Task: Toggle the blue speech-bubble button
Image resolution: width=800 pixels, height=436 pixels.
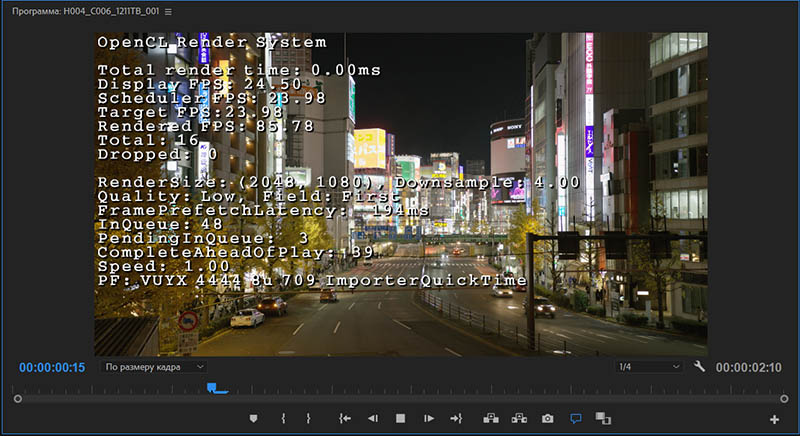Action: [576, 419]
